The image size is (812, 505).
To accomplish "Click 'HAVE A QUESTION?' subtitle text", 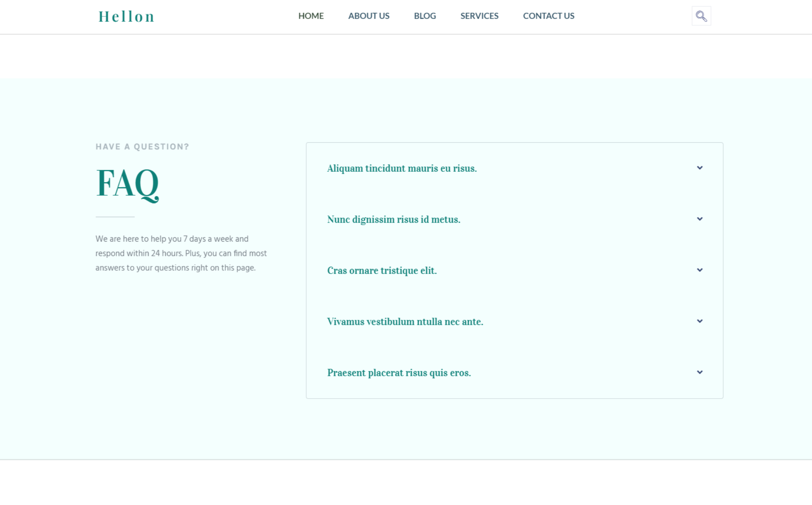I will coord(142,147).
